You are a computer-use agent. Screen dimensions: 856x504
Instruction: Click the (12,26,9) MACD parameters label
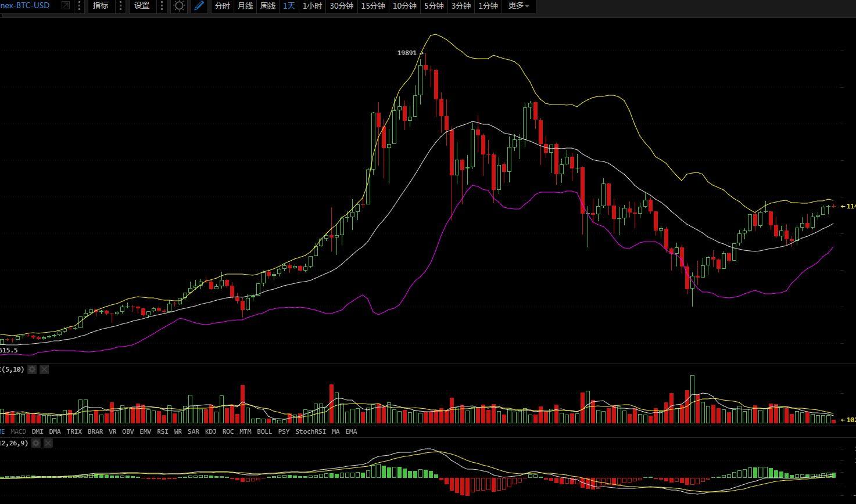(x=14, y=443)
